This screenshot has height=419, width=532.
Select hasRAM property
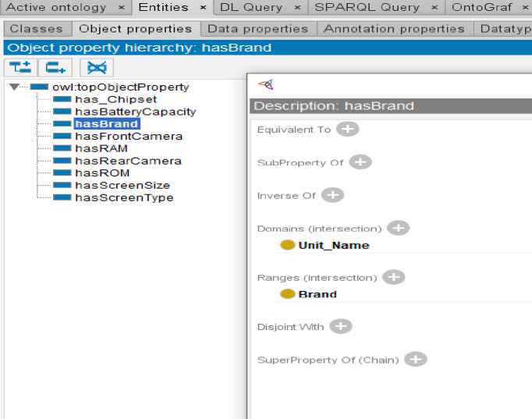click(x=101, y=148)
